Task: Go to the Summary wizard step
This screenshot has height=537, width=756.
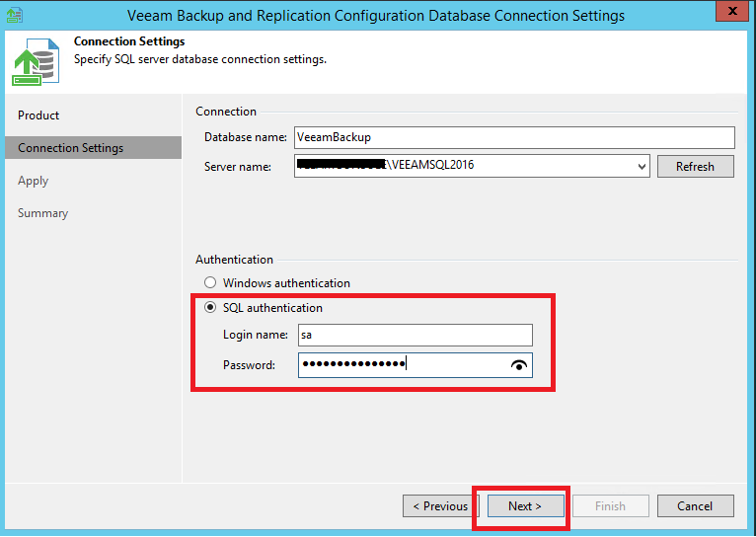Action: [42, 213]
